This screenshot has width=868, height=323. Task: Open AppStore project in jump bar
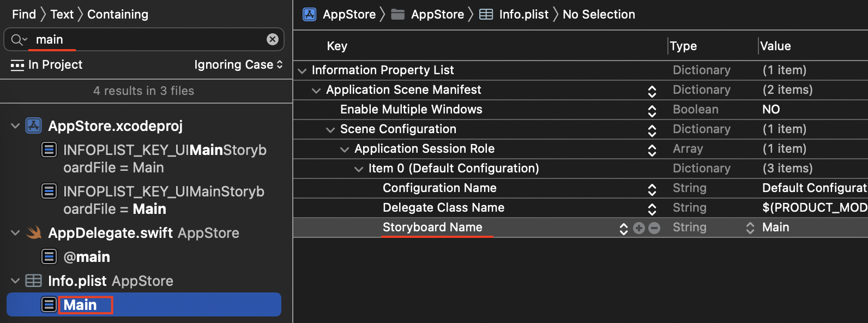[349, 14]
